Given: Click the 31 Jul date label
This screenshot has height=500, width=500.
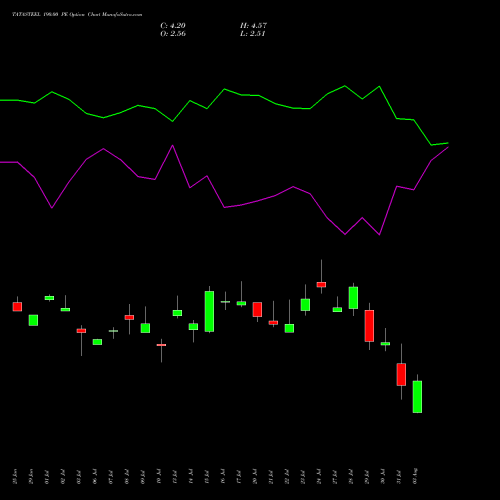Looking at the screenshot, I should pyautogui.click(x=399, y=477).
